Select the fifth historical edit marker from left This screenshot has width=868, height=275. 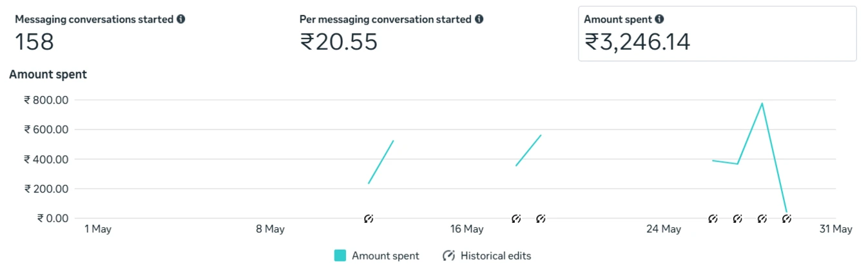(737, 219)
